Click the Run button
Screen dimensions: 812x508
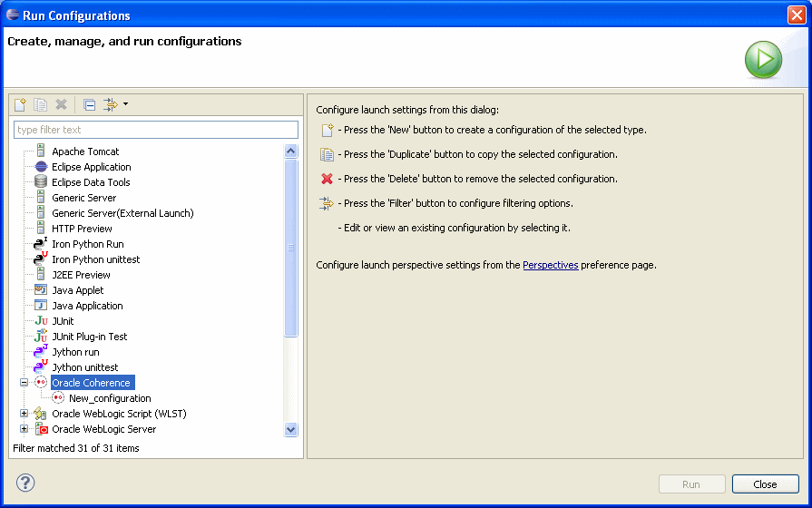tap(691, 484)
